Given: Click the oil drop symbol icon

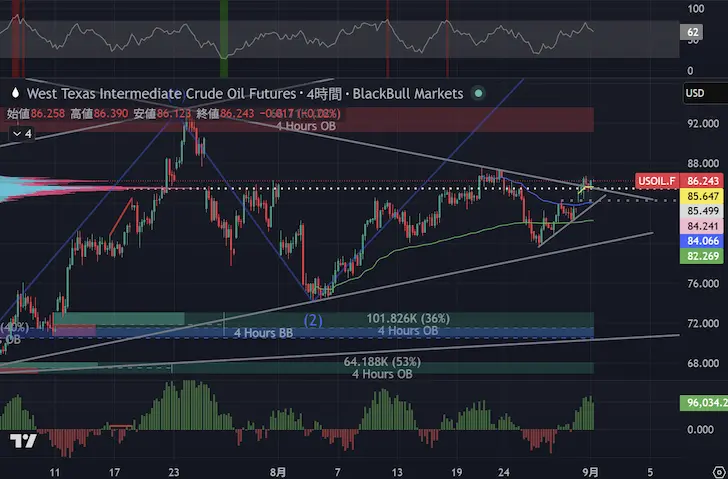Looking at the screenshot, I should [15, 93].
